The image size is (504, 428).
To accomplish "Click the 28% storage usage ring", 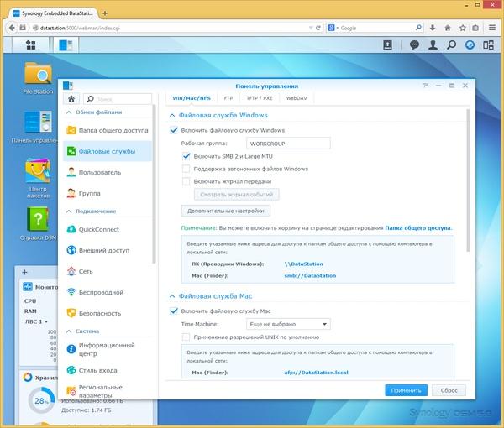I will 41,400.
